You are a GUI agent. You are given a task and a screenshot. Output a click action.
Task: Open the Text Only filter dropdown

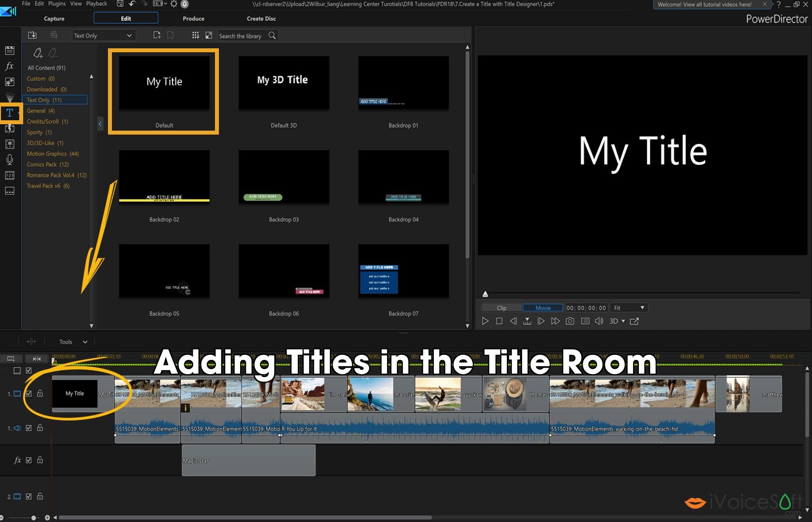(103, 35)
